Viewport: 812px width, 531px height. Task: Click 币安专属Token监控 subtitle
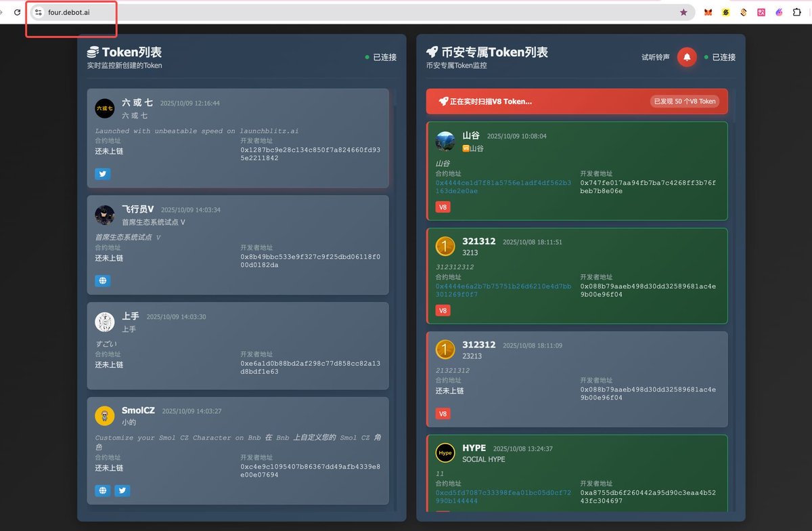(x=457, y=66)
